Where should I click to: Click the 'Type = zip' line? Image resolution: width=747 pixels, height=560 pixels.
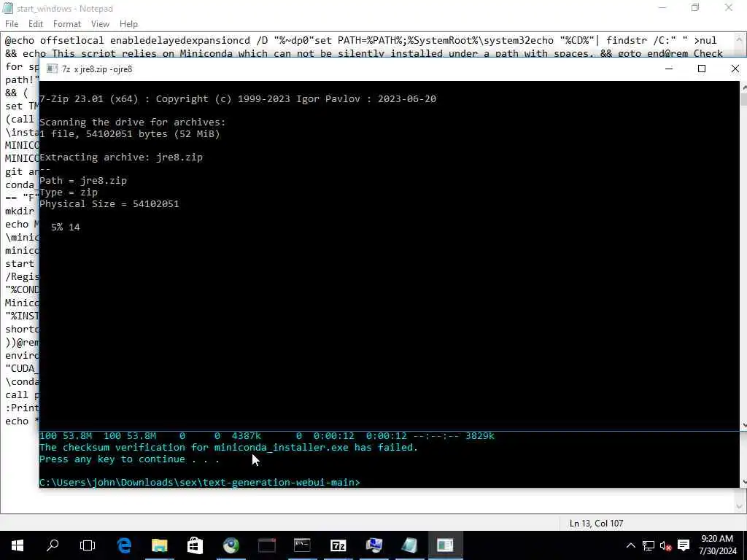pos(69,192)
